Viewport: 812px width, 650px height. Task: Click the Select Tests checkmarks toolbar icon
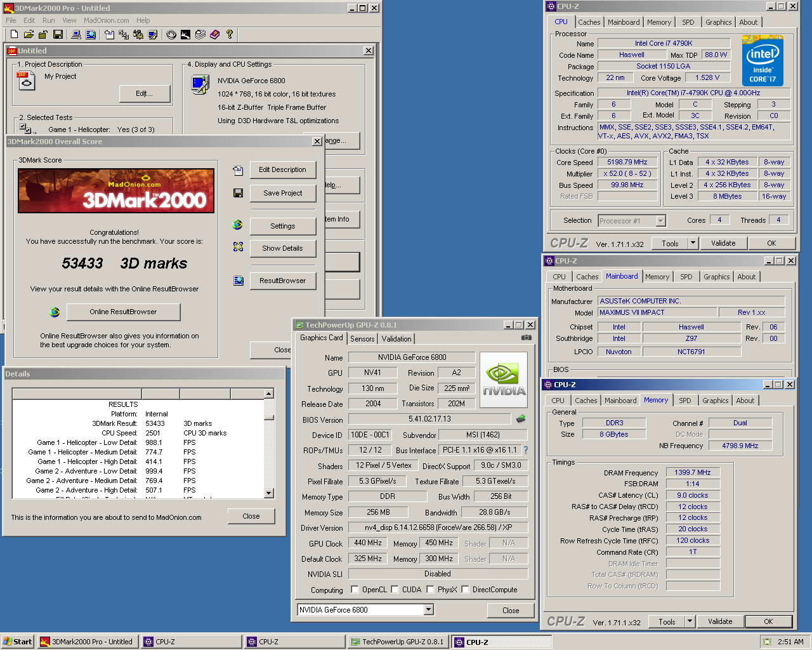pos(124,34)
